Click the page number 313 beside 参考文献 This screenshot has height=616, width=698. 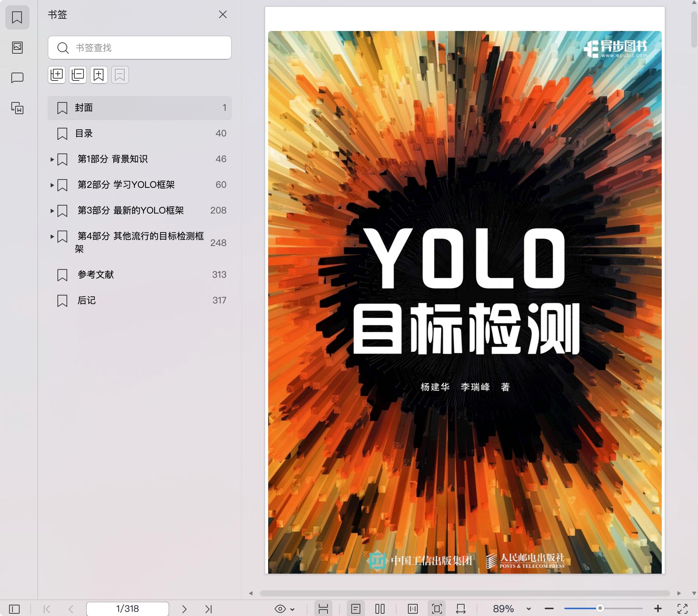pyautogui.click(x=219, y=275)
